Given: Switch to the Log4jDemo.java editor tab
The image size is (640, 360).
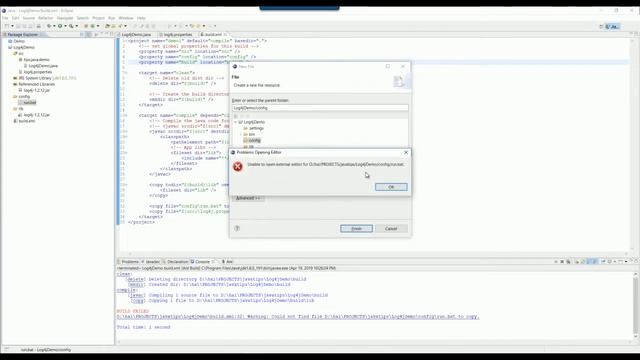Looking at the screenshot, I should click(x=136, y=35).
